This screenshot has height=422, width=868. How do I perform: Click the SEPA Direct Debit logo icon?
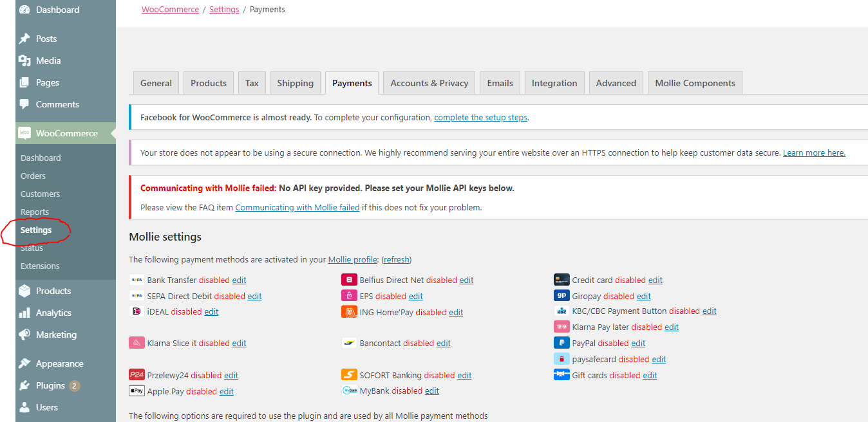[x=137, y=296]
